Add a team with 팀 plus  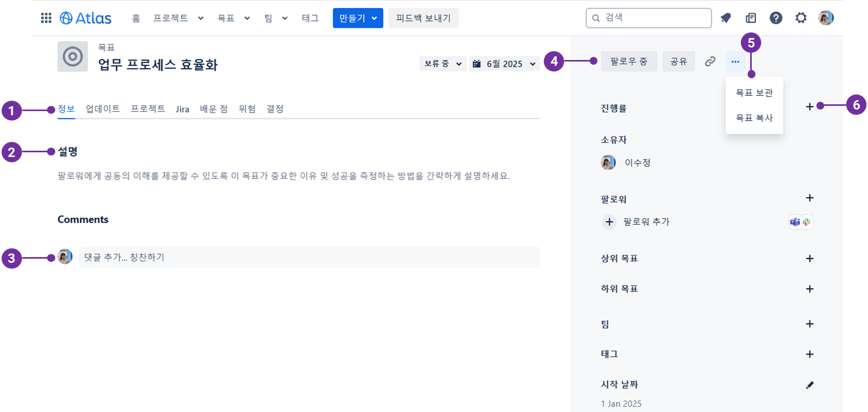(x=810, y=324)
